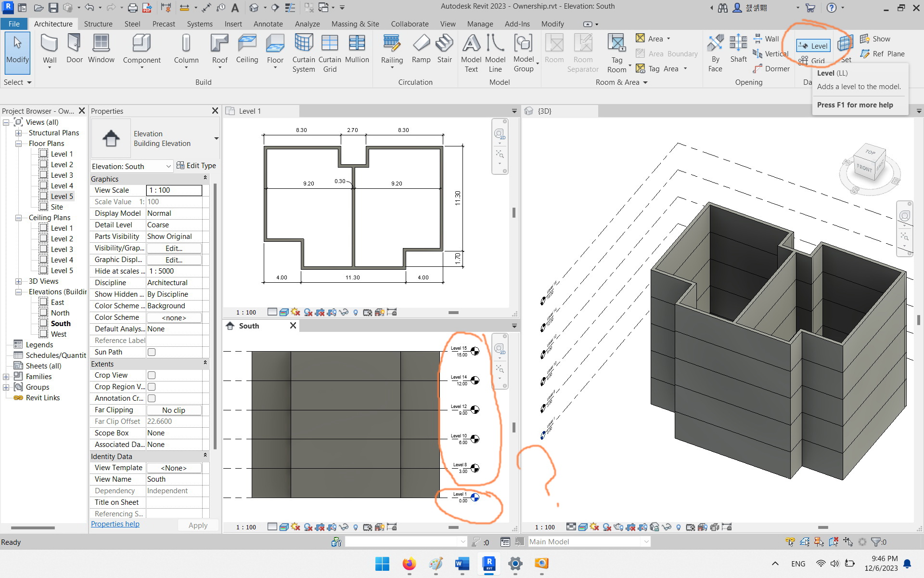Open the Shaft opening tool
Viewport: 924px width, 578px height.
click(738, 51)
